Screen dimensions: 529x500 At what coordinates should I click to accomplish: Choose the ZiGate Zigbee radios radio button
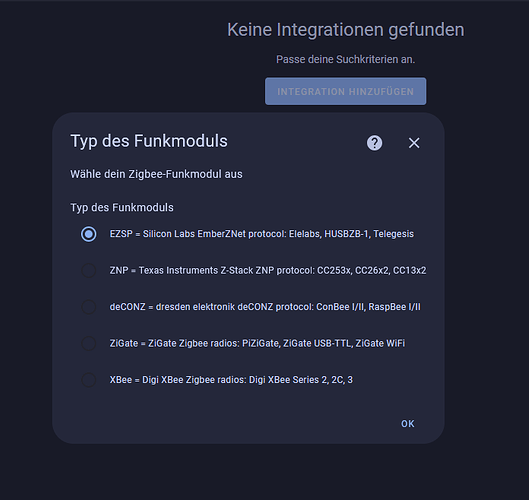pos(89,343)
